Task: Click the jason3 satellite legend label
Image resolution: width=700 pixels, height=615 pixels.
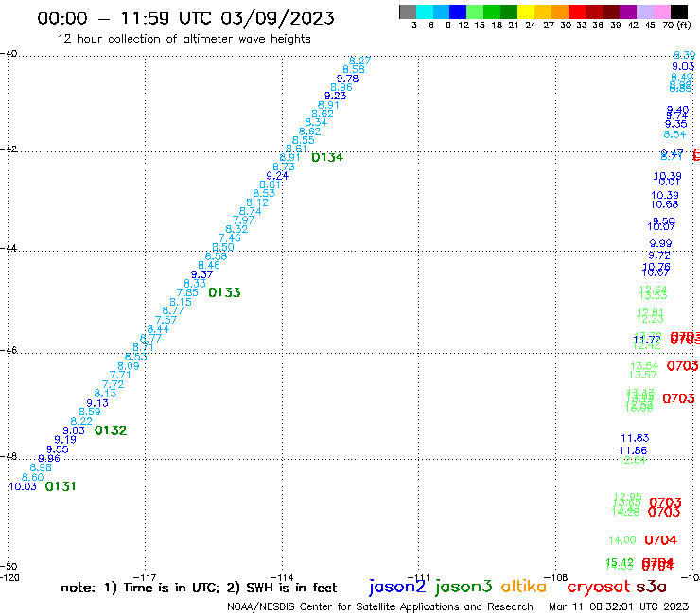Action: point(464,587)
